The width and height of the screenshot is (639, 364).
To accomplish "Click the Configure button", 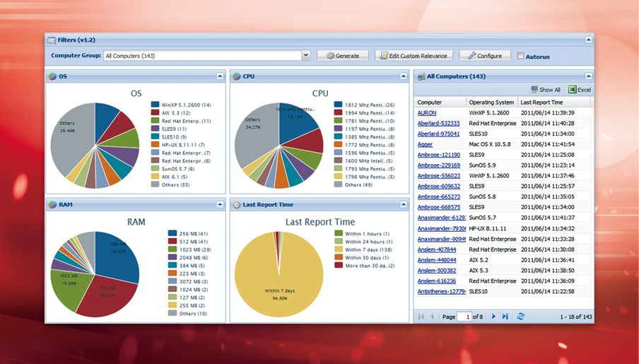I will click(x=485, y=56).
